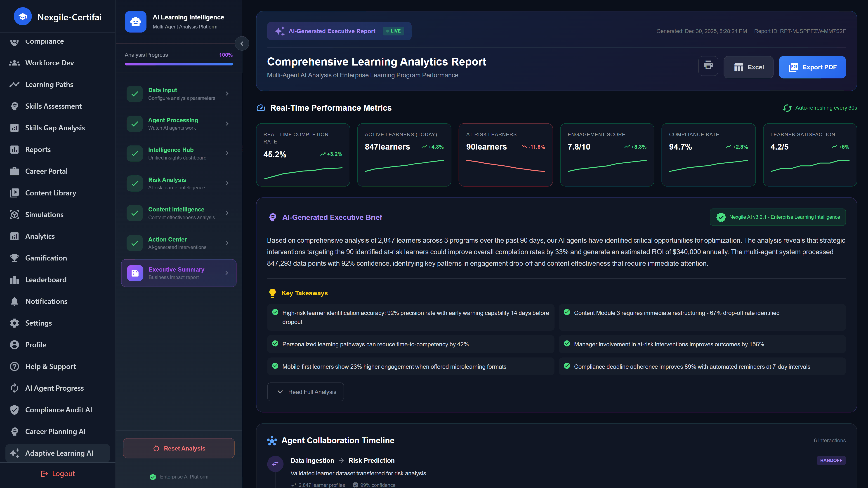Open the Career Planning AI feature
The height and width of the screenshot is (488, 868).
coord(56,432)
